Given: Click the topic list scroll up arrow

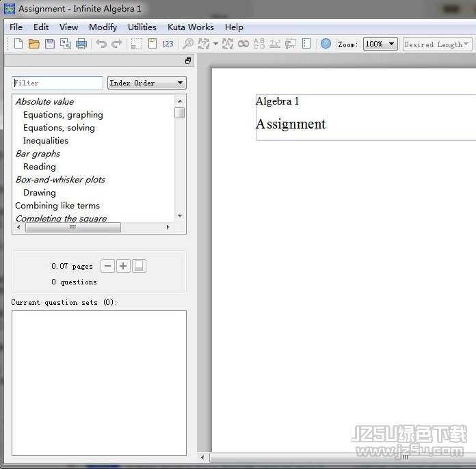Looking at the screenshot, I should pyautogui.click(x=180, y=101).
